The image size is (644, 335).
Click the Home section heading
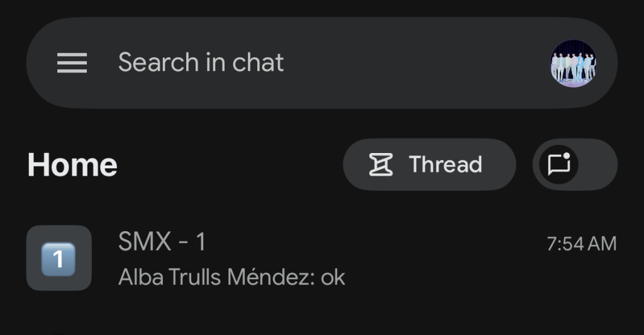coord(72,165)
